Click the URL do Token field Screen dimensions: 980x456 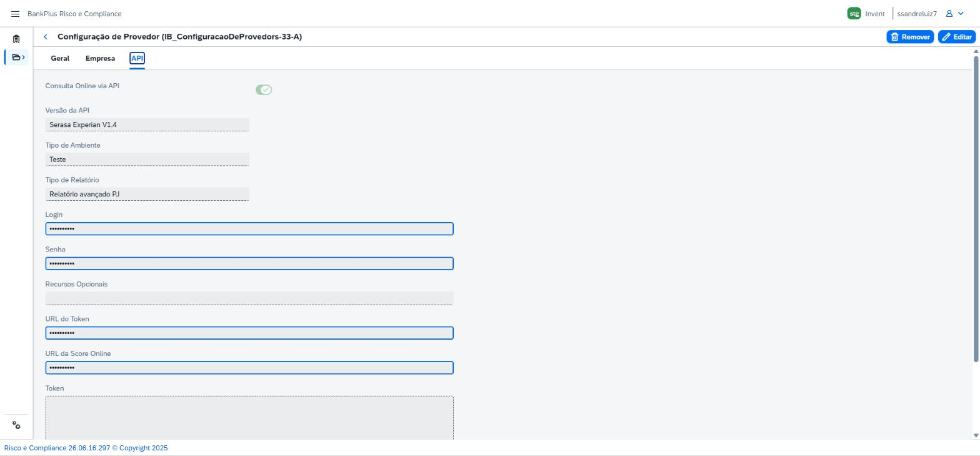pyautogui.click(x=249, y=333)
